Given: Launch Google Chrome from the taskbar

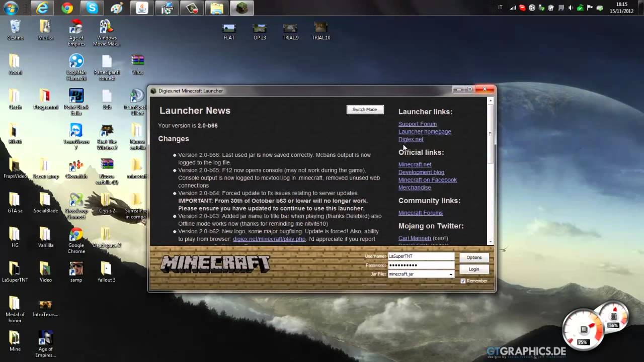Looking at the screenshot, I should pos(67,8).
